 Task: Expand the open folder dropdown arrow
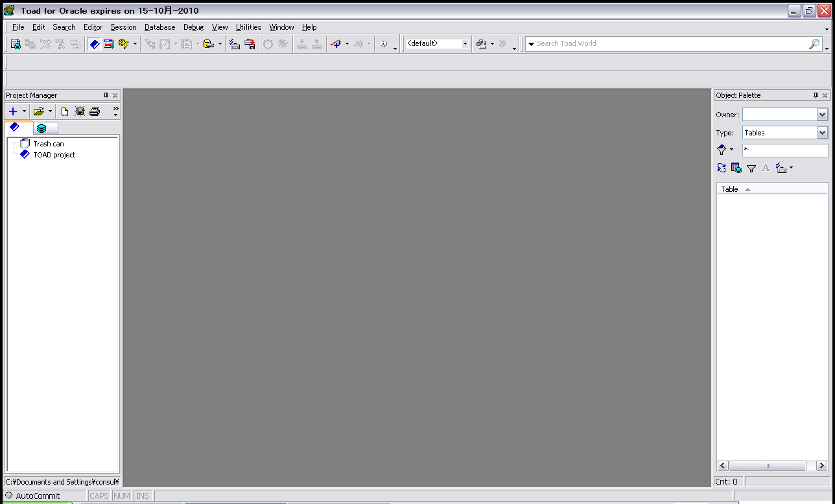[50, 111]
